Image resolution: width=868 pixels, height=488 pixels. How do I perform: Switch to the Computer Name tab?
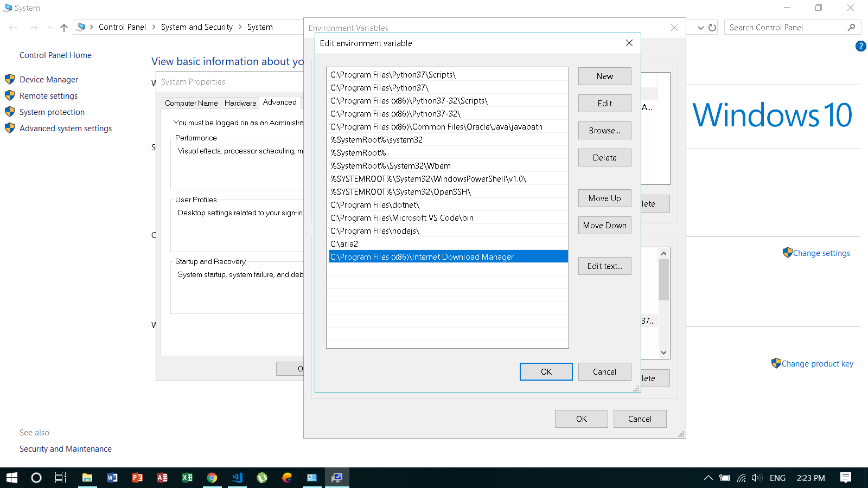tap(190, 102)
